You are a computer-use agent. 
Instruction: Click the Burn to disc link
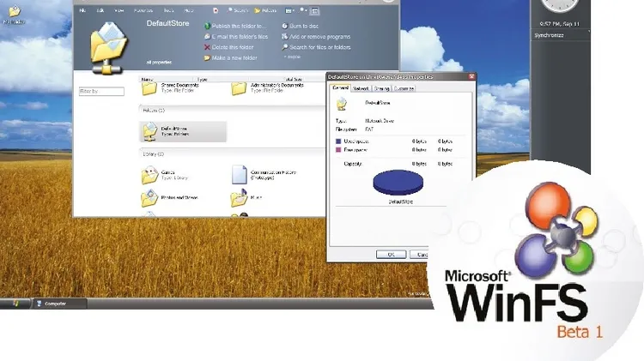(x=304, y=26)
